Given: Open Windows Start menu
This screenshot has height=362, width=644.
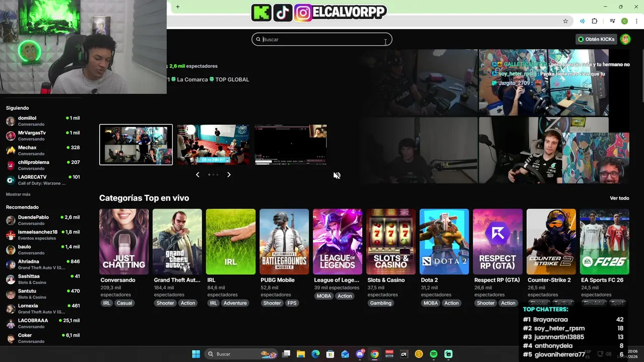Looking at the screenshot, I should [x=196, y=354].
